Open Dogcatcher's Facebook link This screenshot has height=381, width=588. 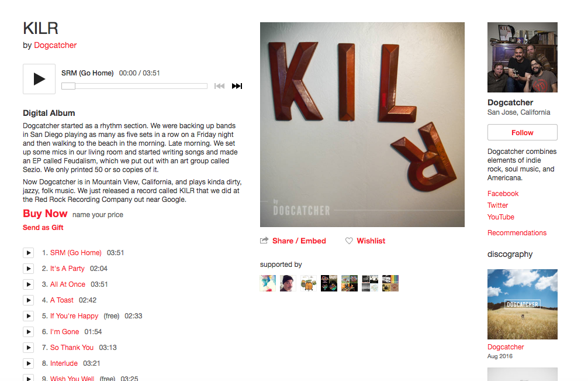(503, 194)
